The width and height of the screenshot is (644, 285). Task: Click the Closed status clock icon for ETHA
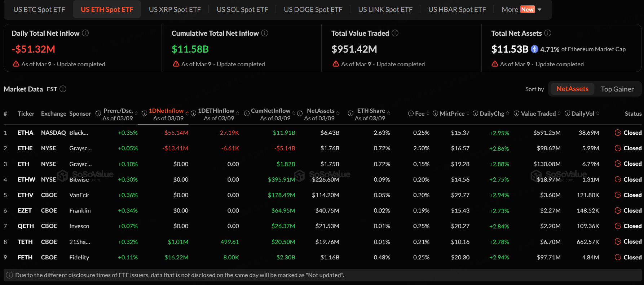pos(618,133)
